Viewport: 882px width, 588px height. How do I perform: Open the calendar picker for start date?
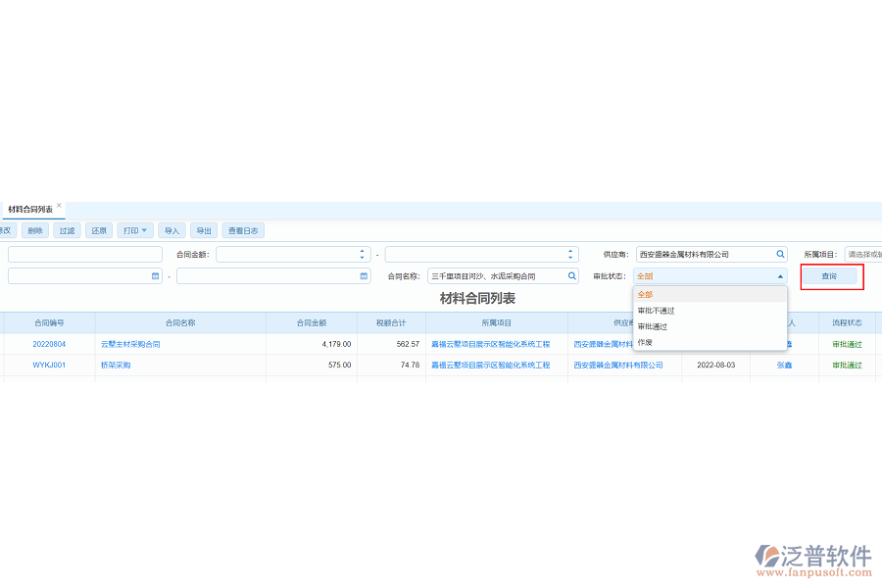click(155, 276)
